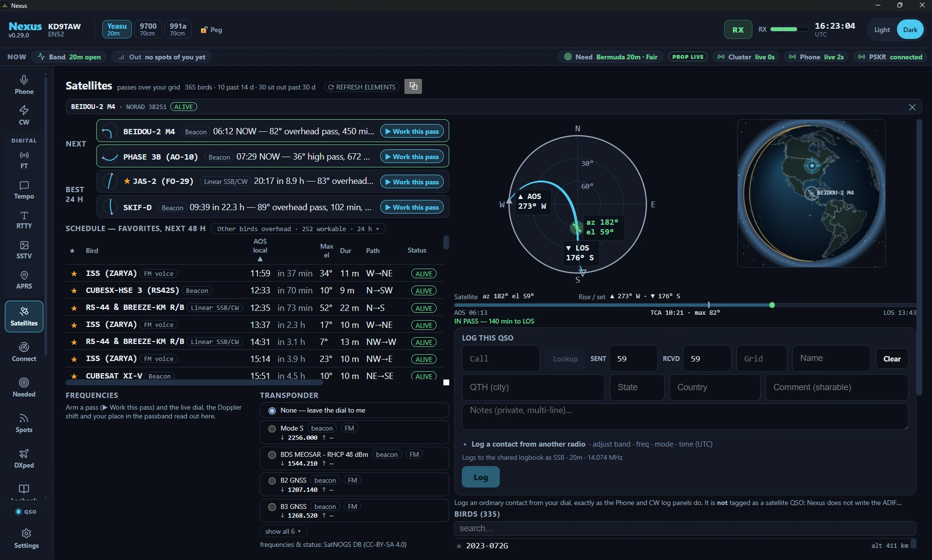Open Settings from the sidebar
Image resolution: width=932 pixels, height=560 pixels.
click(26, 539)
